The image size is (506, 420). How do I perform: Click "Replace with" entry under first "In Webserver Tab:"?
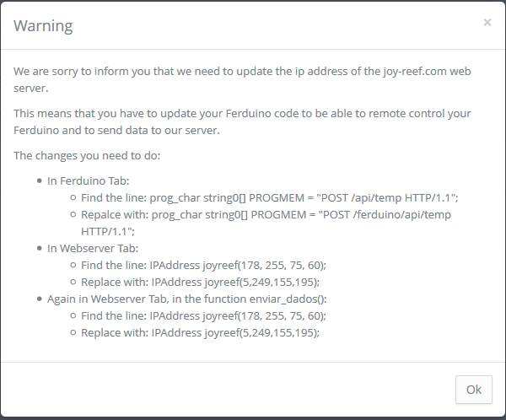click(x=201, y=282)
